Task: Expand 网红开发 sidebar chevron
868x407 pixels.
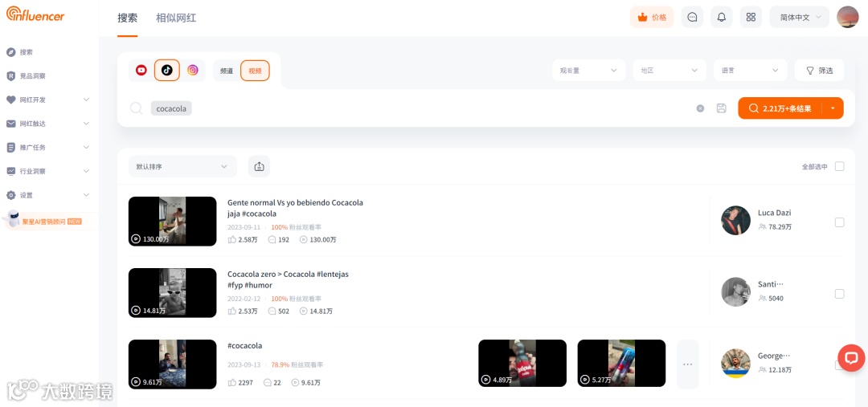Action: tap(86, 100)
